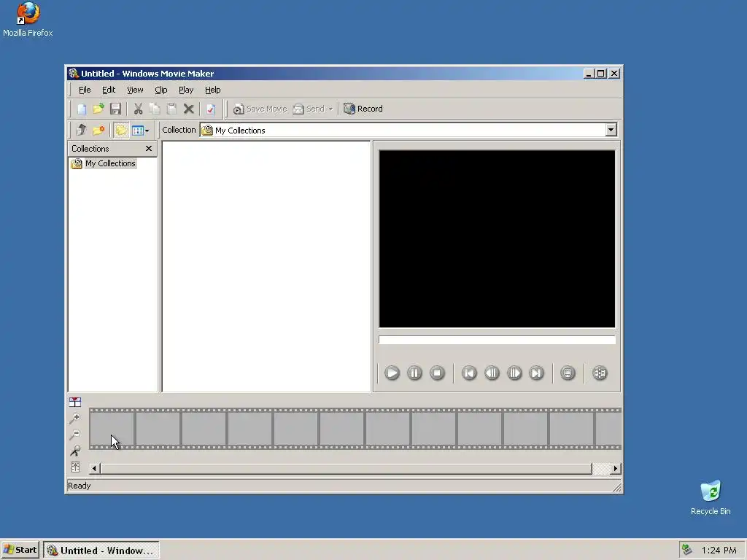Image resolution: width=747 pixels, height=560 pixels.
Task: Click the Previous Frame button
Action: pyautogui.click(x=492, y=373)
